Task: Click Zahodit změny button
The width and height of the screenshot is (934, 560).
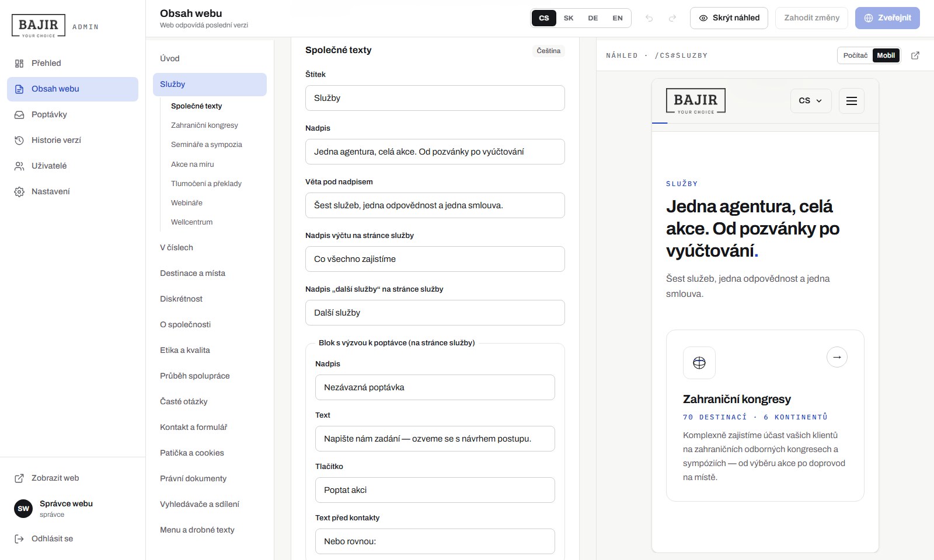Action: [811, 18]
